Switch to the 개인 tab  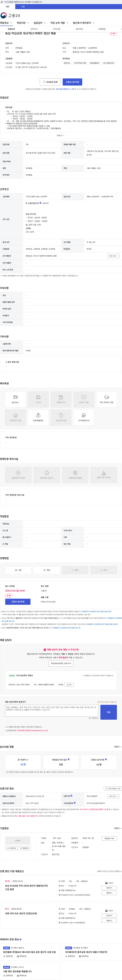tap(8, 6)
